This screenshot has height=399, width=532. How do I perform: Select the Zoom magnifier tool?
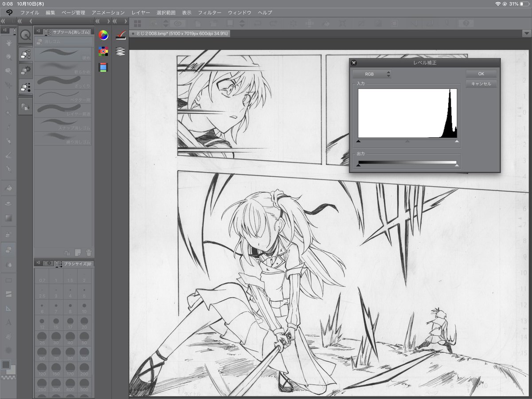coord(8,56)
